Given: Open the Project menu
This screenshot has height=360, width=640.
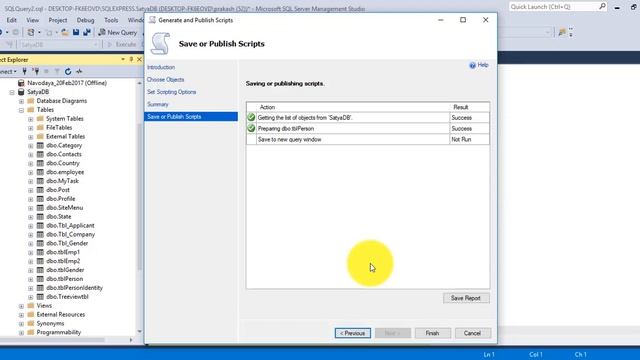Looking at the screenshot, I should coord(58,20).
